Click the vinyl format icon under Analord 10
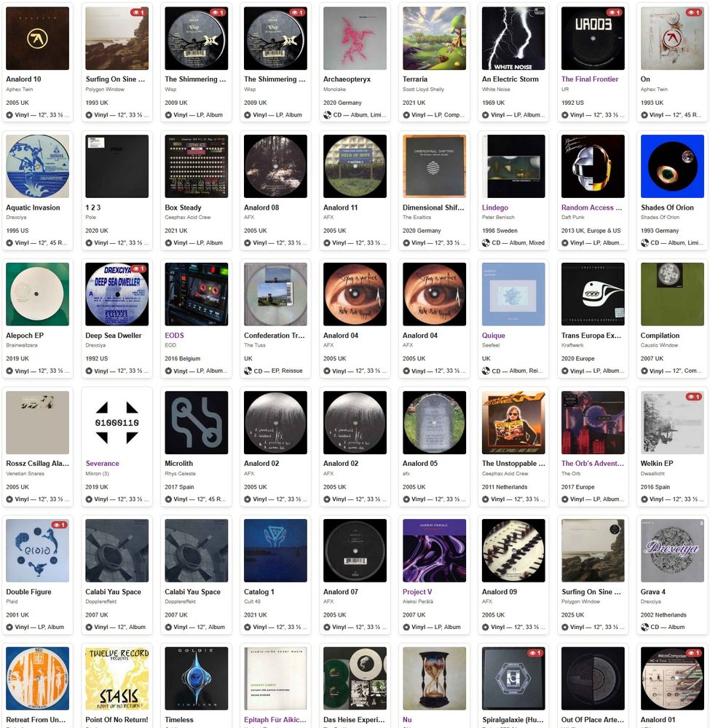 (x=9, y=115)
